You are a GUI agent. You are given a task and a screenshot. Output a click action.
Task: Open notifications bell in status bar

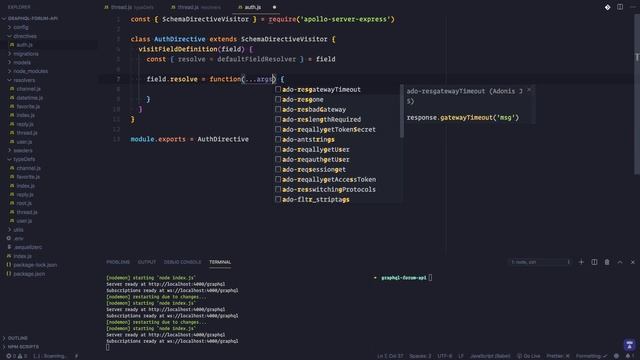point(628,356)
